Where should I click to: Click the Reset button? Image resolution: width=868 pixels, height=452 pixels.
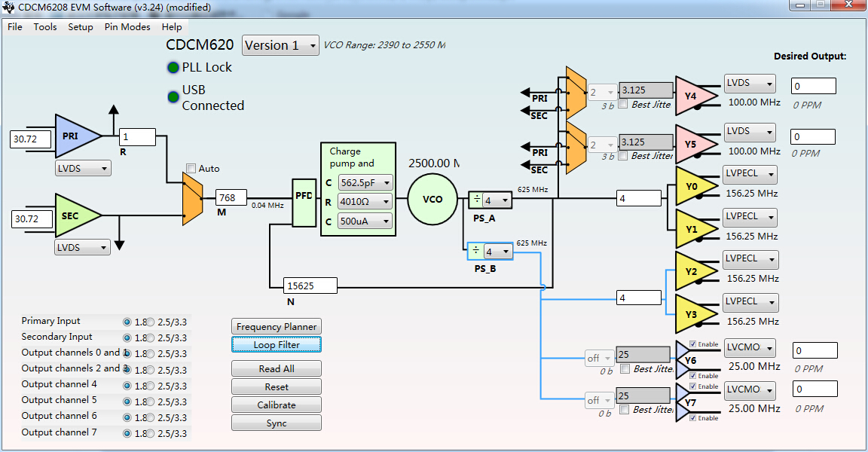tap(277, 386)
